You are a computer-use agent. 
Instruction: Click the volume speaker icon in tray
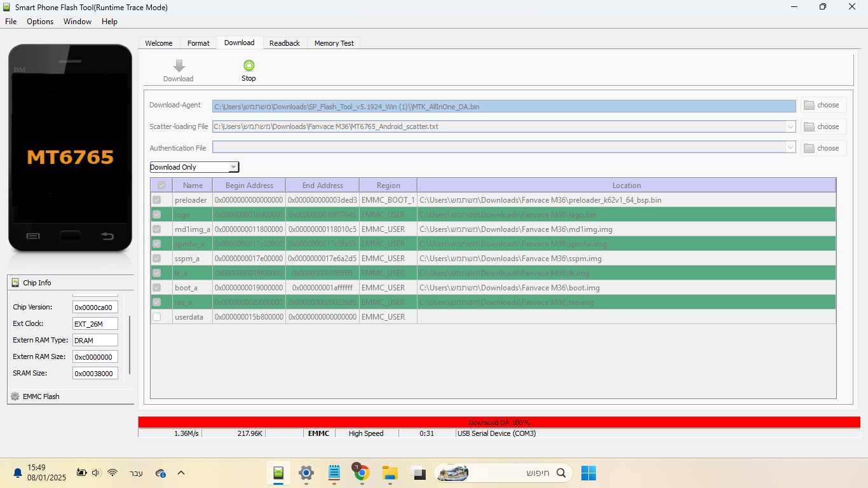97,473
